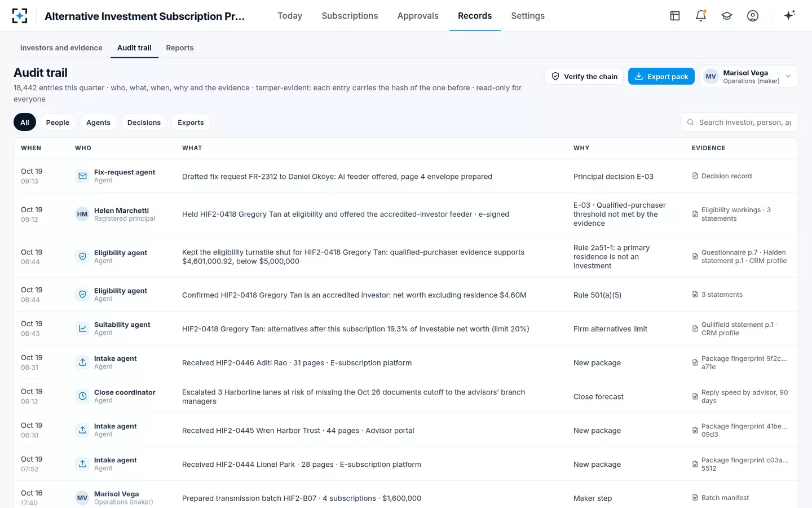Go to the Today tab
812x508 pixels.
point(290,16)
